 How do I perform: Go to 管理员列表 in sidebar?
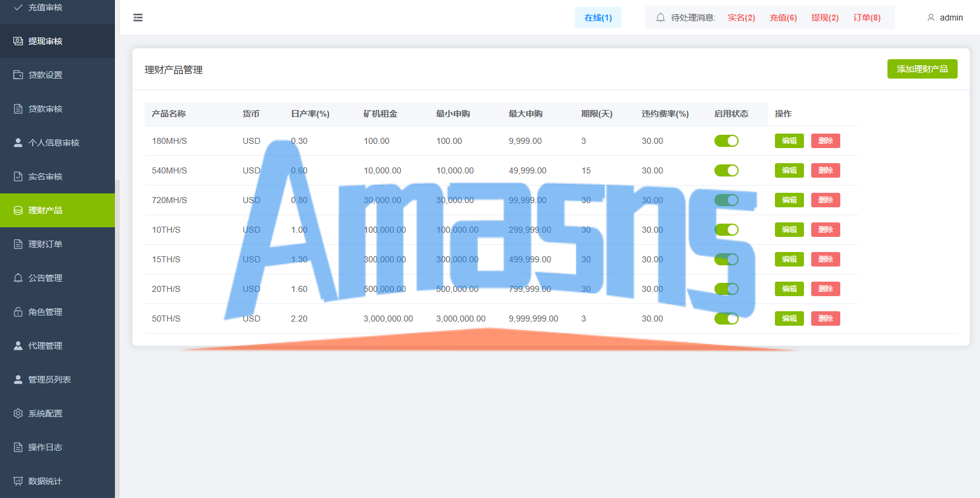click(57, 380)
